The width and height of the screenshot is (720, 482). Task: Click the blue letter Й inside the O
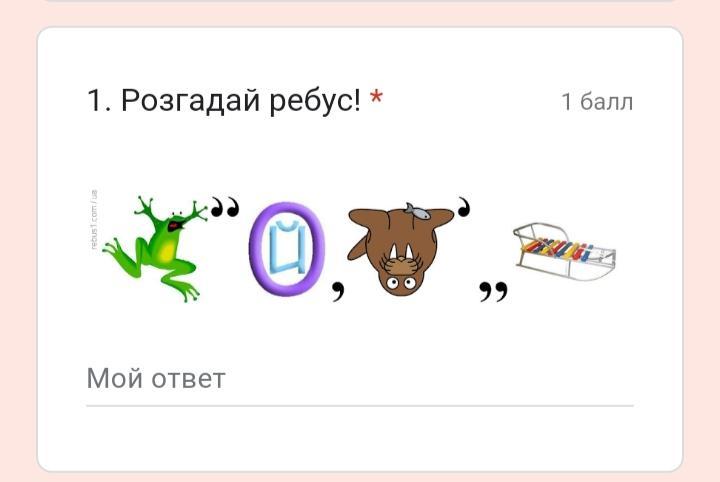point(288,247)
